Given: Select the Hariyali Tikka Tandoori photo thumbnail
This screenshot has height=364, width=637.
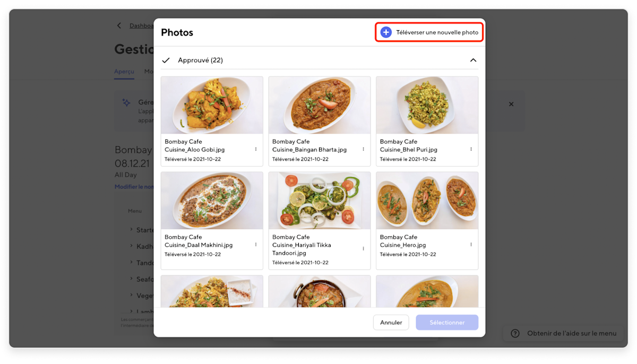Looking at the screenshot, I should tap(320, 201).
